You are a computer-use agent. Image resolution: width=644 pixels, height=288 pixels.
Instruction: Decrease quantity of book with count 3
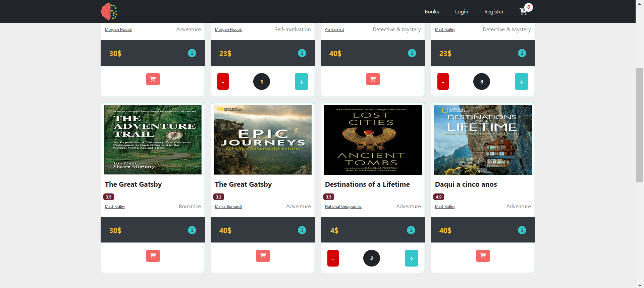pos(443,82)
